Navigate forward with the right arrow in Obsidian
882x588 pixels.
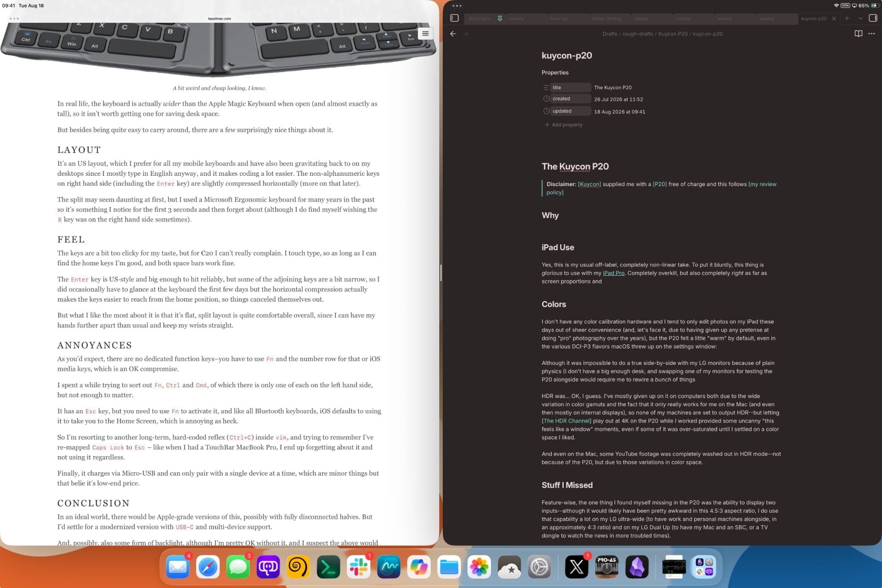click(466, 34)
